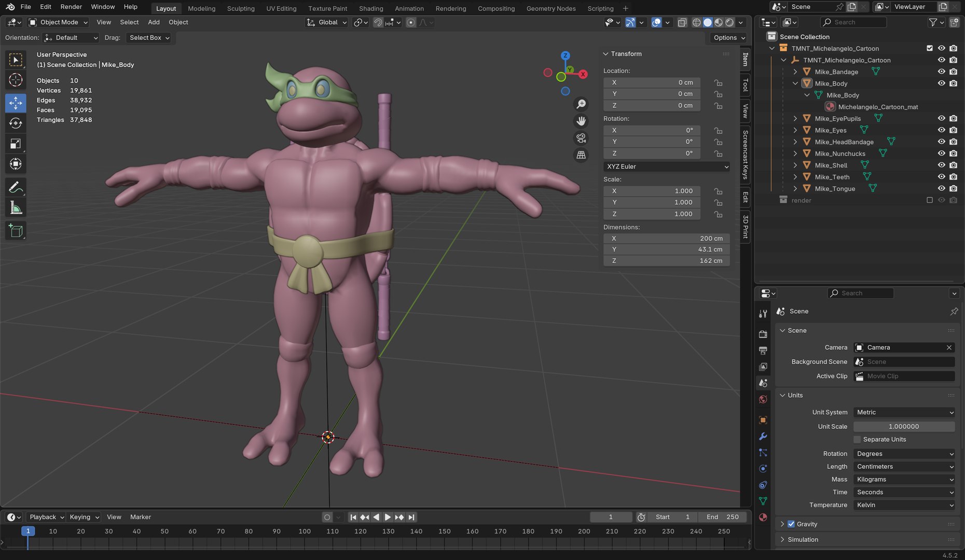Image resolution: width=965 pixels, height=560 pixels.
Task: Switch to rendered viewport shading
Action: tap(729, 22)
